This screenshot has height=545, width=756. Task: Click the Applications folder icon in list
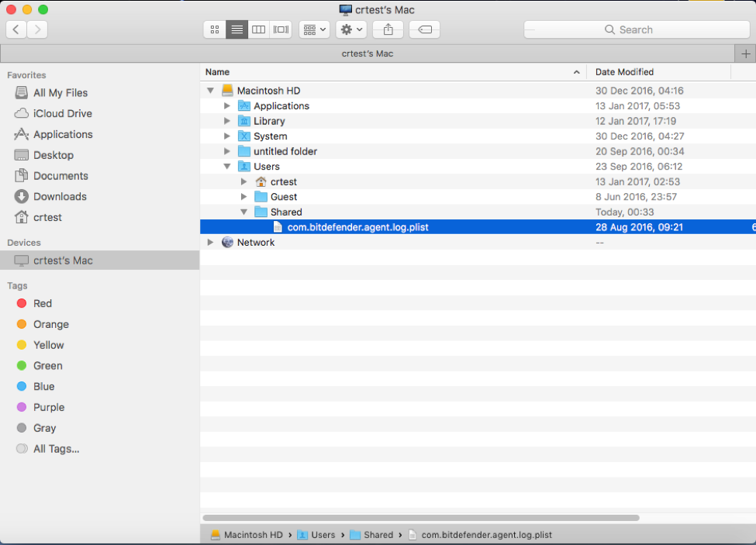pos(244,106)
